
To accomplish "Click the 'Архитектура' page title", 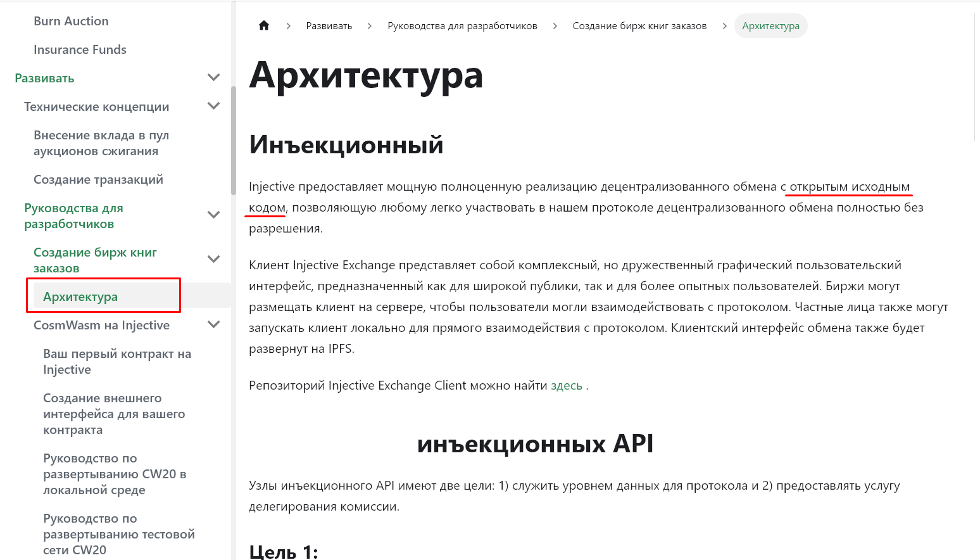I will (x=366, y=75).
